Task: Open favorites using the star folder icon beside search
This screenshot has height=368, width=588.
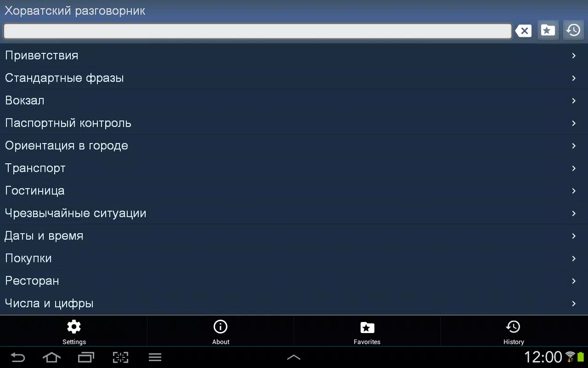Action: pyautogui.click(x=548, y=30)
